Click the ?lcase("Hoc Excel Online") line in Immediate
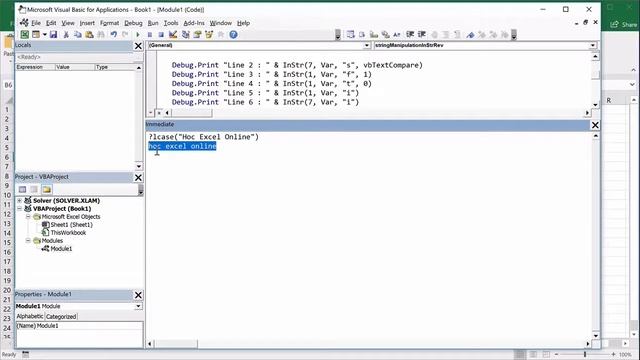Viewport: 640px width, 360px height. coord(203,137)
